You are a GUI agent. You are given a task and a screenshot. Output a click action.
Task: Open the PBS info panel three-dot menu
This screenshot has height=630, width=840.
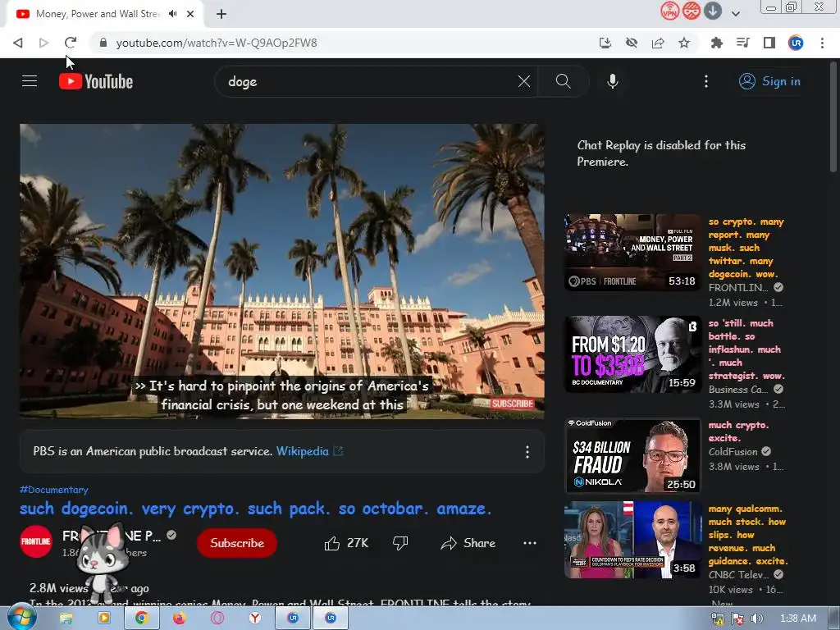(x=527, y=452)
